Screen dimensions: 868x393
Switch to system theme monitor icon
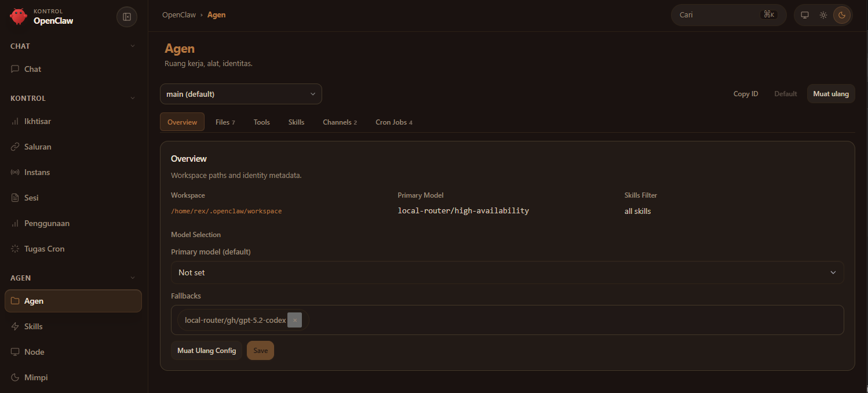804,15
